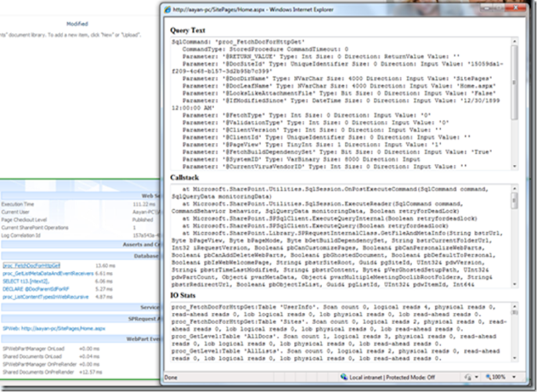537x392 pixels.
Task: Click the Done status text
Action: (x=171, y=377)
